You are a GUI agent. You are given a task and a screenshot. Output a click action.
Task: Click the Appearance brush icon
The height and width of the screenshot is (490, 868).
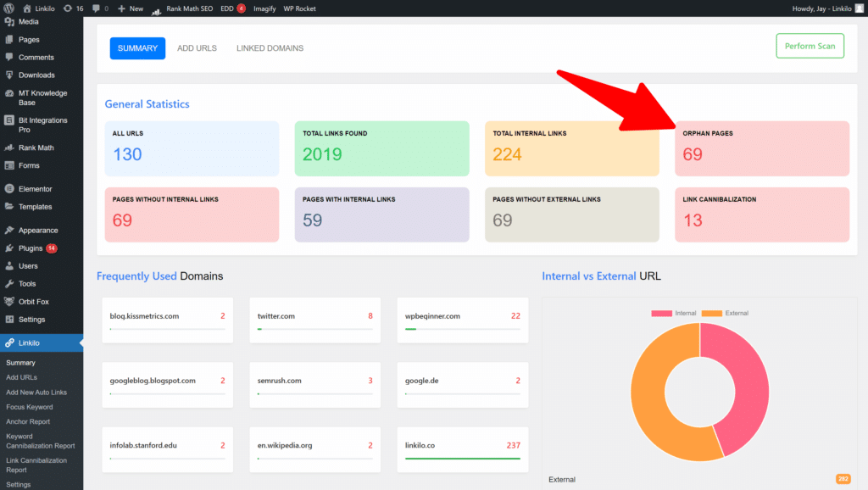click(9, 230)
